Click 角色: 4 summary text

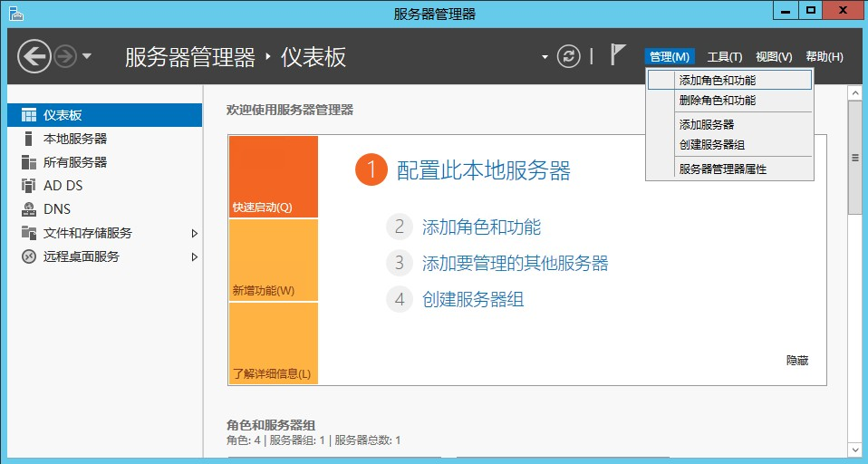[x=243, y=440]
